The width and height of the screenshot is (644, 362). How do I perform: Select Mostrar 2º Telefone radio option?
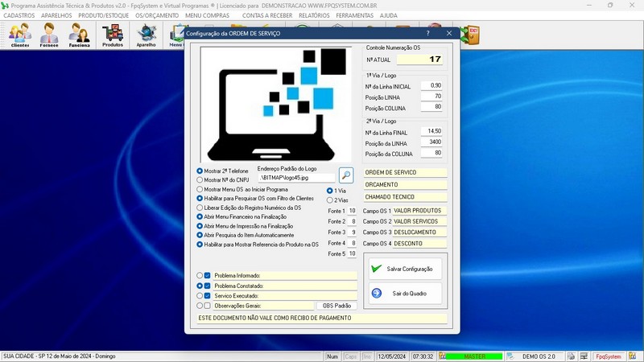pyautogui.click(x=200, y=171)
